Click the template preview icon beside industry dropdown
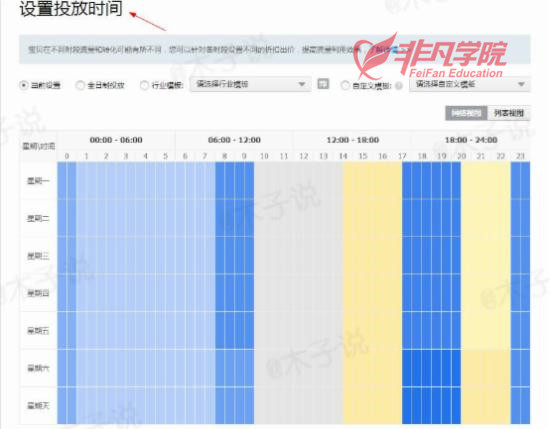Image resolution: width=550 pixels, height=429 pixels. coord(323,84)
